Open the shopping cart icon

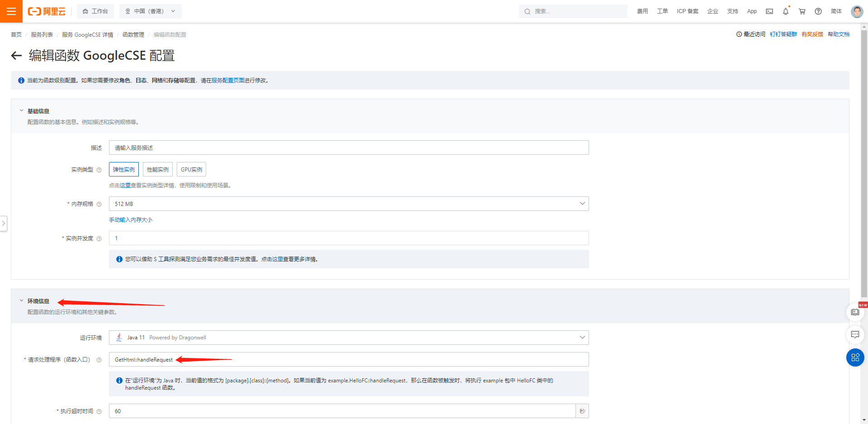[x=802, y=11]
